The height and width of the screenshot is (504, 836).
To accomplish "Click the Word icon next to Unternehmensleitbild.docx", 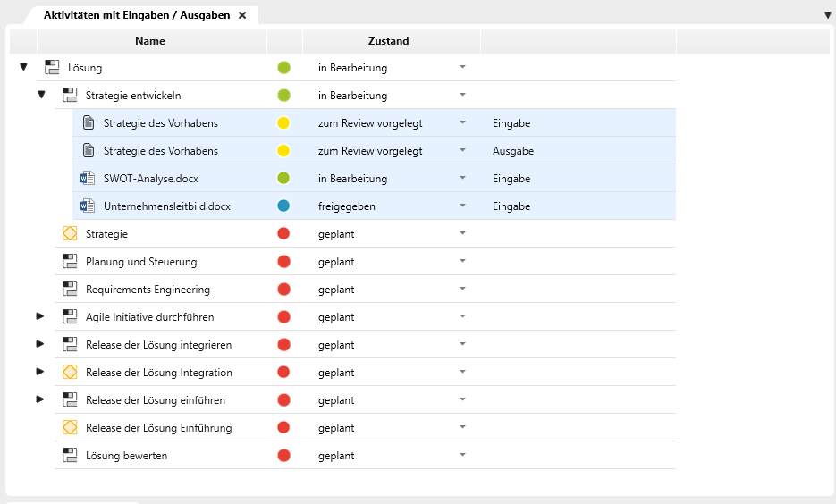I will pyautogui.click(x=88, y=206).
